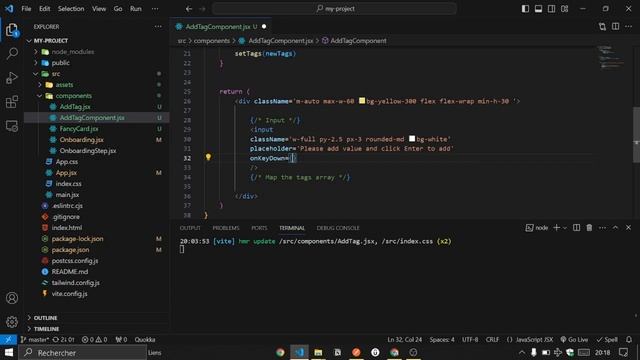Image resolution: width=640 pixels, height=360 pixels.
Task: Collapse the components folder
Action: click(40, 96)
